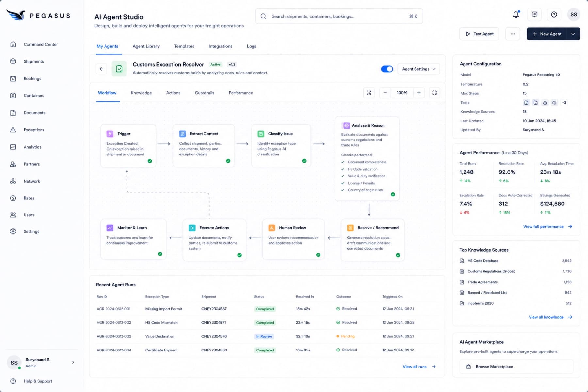This screenshot has width=588, height=392.
Task: Create a New Agent
Action: pos(547,34)
